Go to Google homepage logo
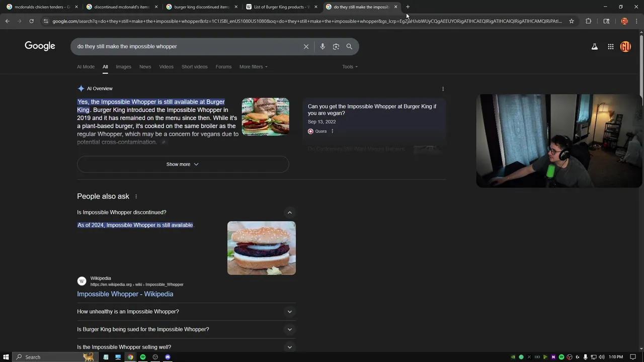Screen dimensions: 644x362 (x=40, y=46)
